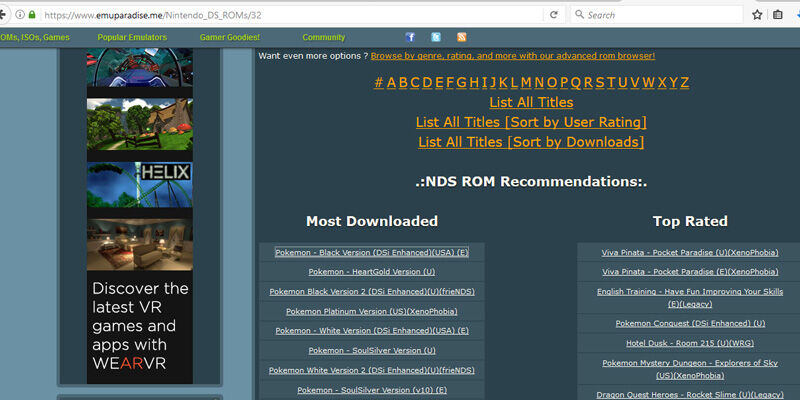Select letter M in alphabet index
The width and height of the screenshot is (800, 400).
point(526,82)
